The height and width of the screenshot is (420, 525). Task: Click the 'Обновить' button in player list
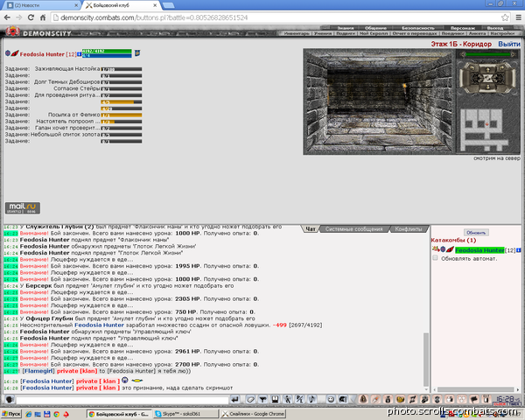pyautogui.click(x=476, y=232)
